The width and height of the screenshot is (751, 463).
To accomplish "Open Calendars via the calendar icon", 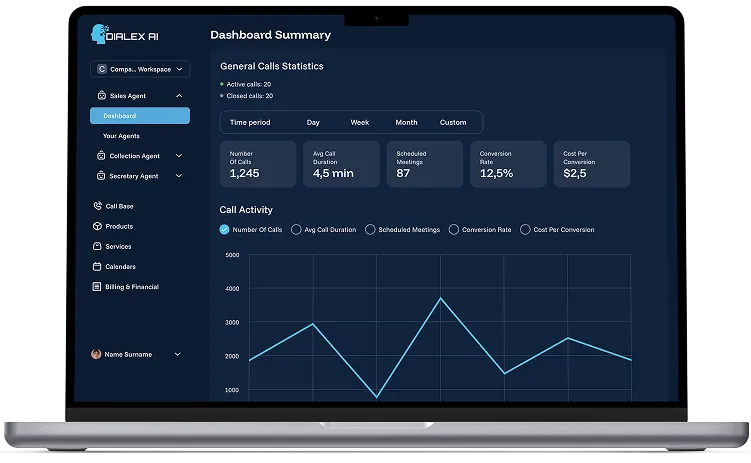I will tap(97, 266).
